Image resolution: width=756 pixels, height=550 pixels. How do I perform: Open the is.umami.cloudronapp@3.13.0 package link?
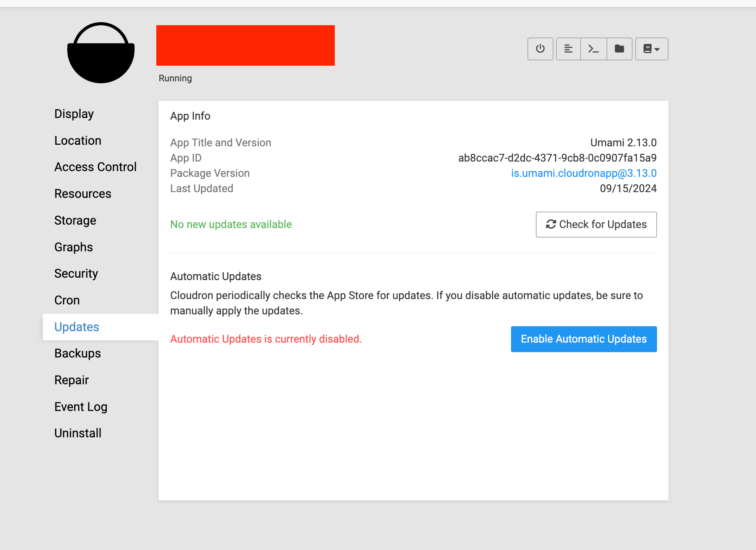[584, 173]
